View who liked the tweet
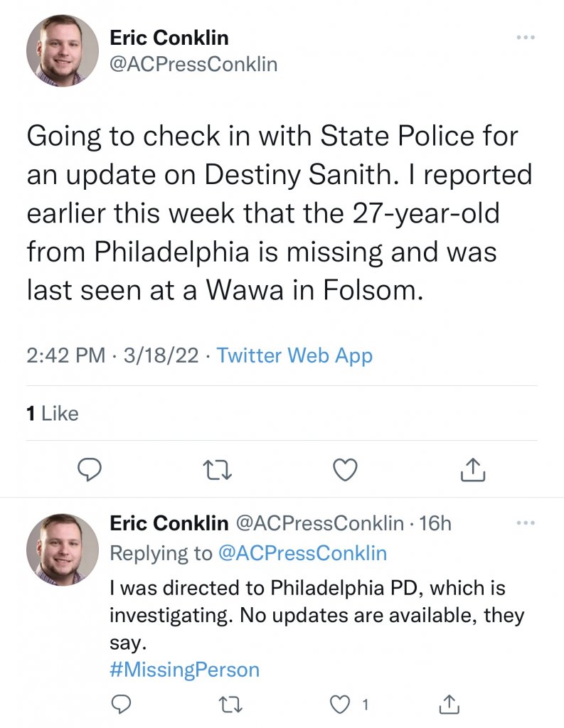Screen dimensions: 564x728 click(53, 413)
